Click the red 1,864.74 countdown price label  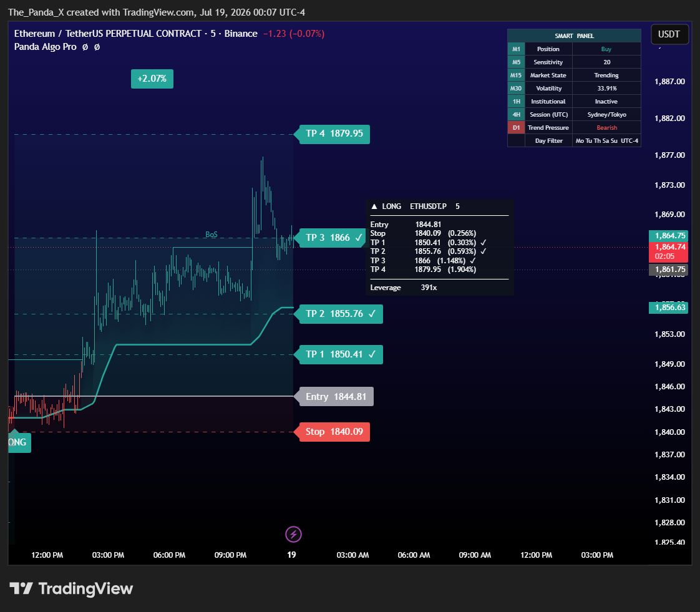(x=668, y=252)
